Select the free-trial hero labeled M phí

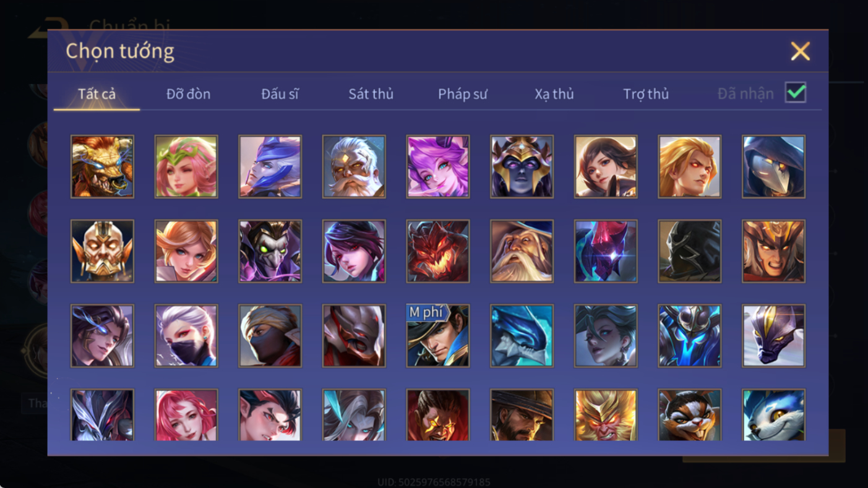(438, 336)
